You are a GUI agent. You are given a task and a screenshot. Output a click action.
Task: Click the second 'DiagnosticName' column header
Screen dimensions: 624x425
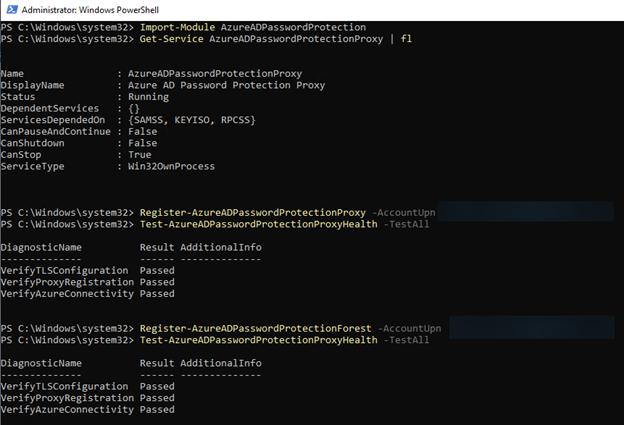tap(41, 363)
